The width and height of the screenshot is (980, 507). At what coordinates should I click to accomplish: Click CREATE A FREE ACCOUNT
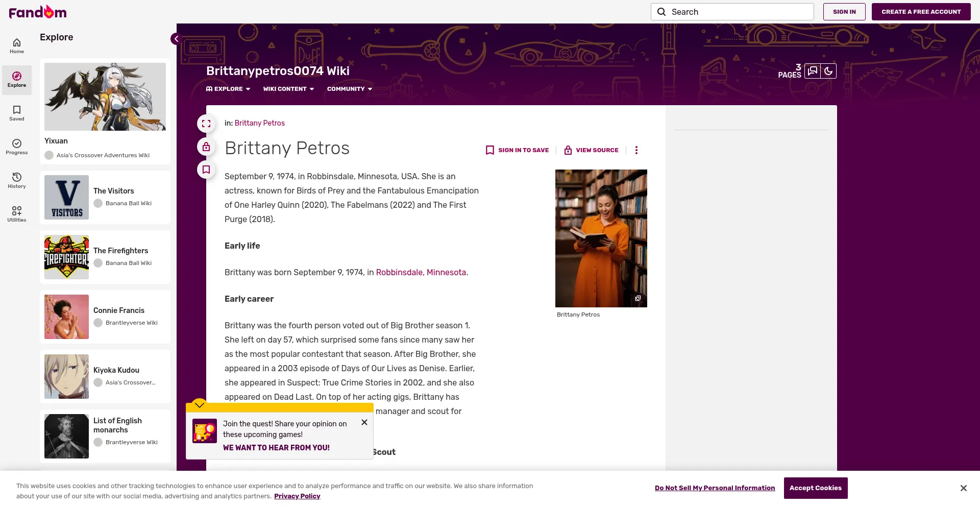(x=921, y=12)
